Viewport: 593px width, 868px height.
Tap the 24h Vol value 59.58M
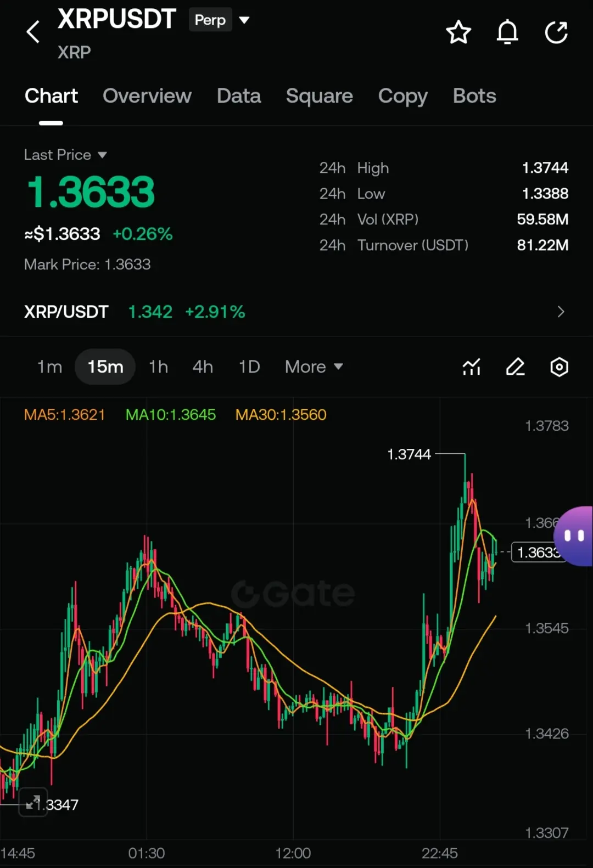pyautogui.click(x=542, y=219)
